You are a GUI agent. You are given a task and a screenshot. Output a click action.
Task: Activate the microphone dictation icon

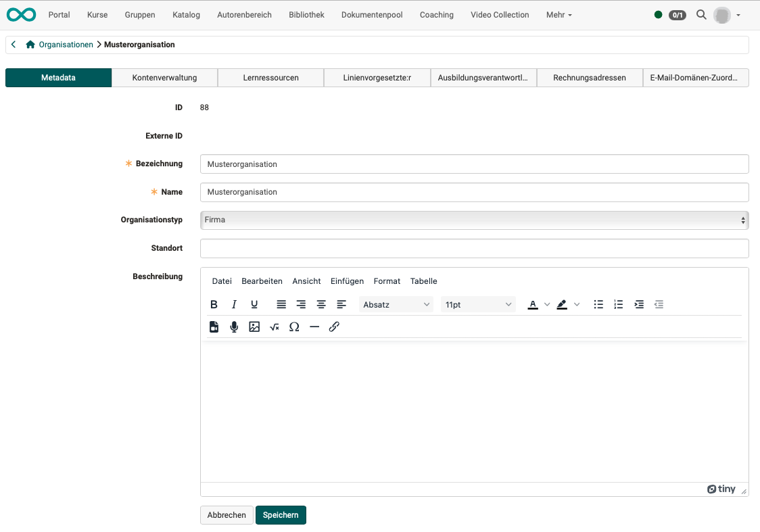click(234, 327)
